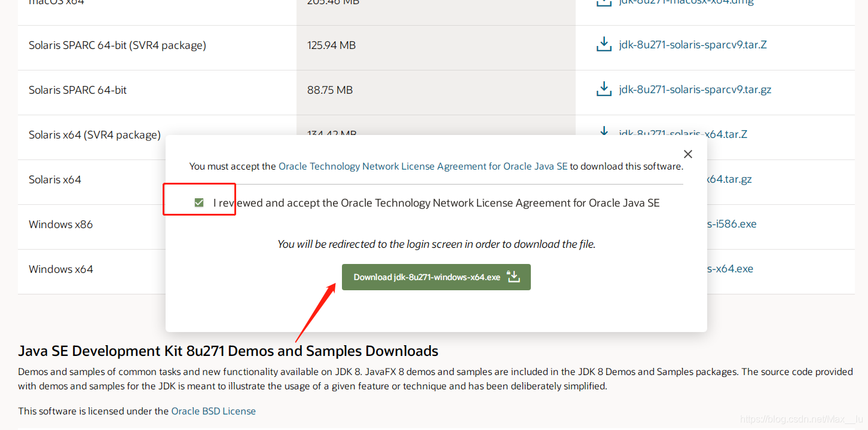Select the Solaris x64 row label
Screen dimensions: 868x430
[55, 179]
